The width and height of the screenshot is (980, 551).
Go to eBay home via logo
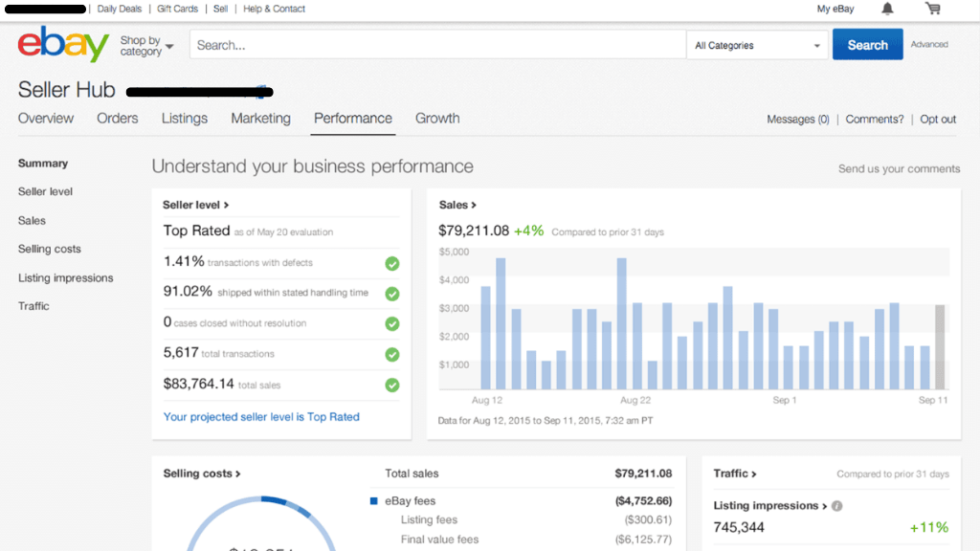pos(63,44)
